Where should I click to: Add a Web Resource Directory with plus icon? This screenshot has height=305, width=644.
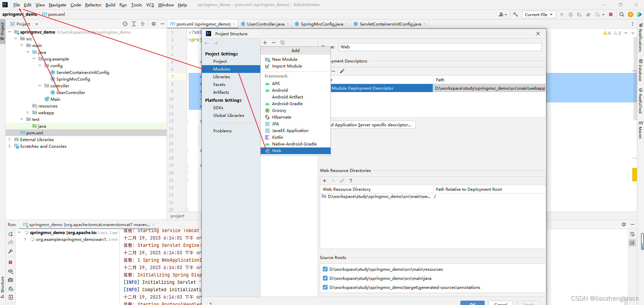tap(325, 181)
